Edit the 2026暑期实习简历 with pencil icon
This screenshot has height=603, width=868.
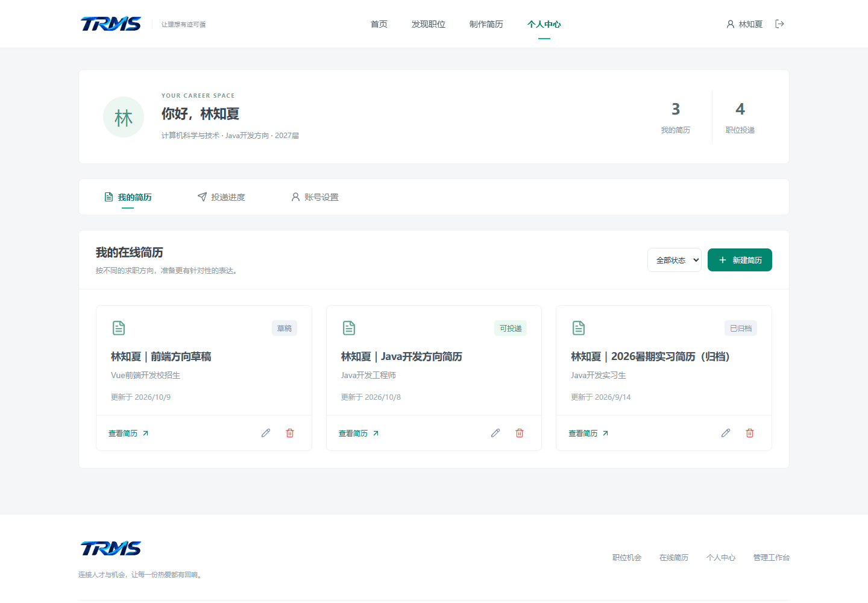coord(726,433)
